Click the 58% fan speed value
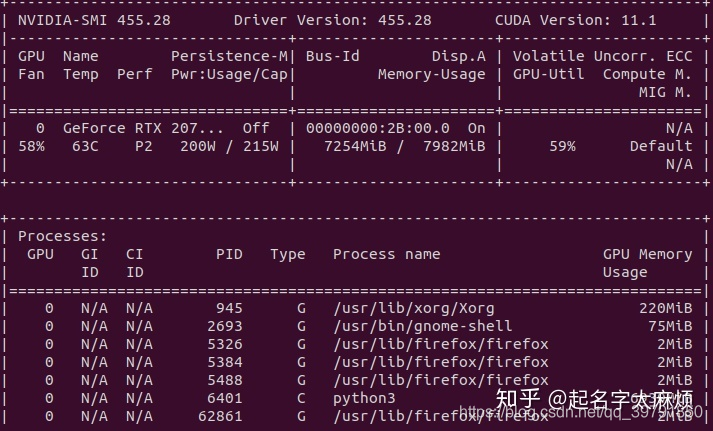Viewport: 713px width, 431px height. 31,146
